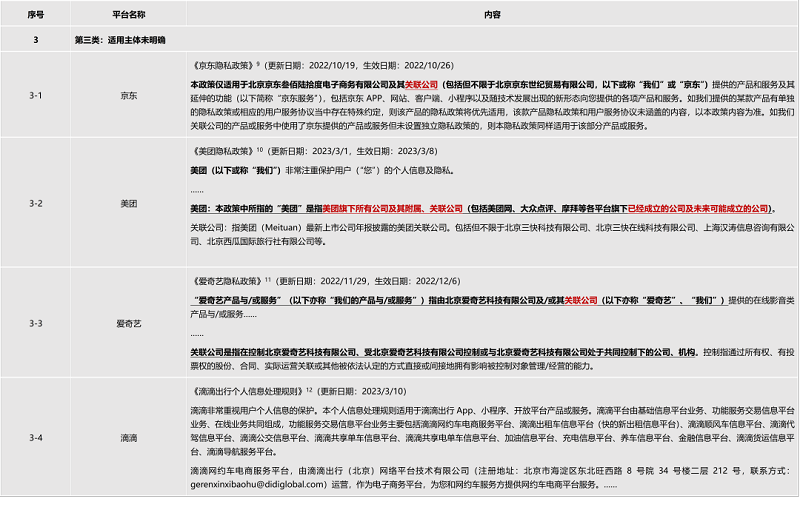Click the 《美团隐私政策》 title line
The width and height of the screenshot is (800, 507).
(314, 151)
